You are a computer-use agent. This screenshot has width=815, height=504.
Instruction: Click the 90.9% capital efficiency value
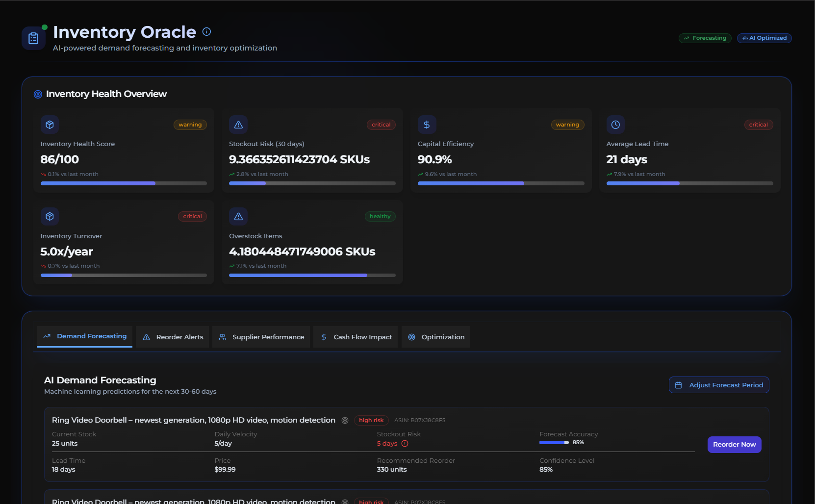click(x=434, y=159)
